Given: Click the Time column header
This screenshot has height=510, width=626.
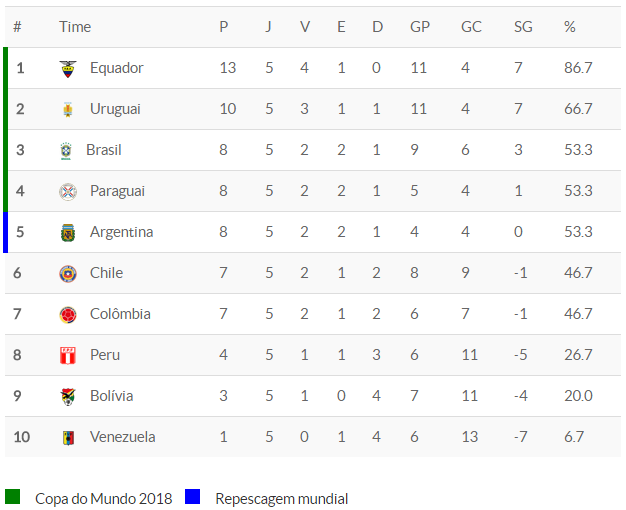Looking at the screenshot, I should [75, 27].
